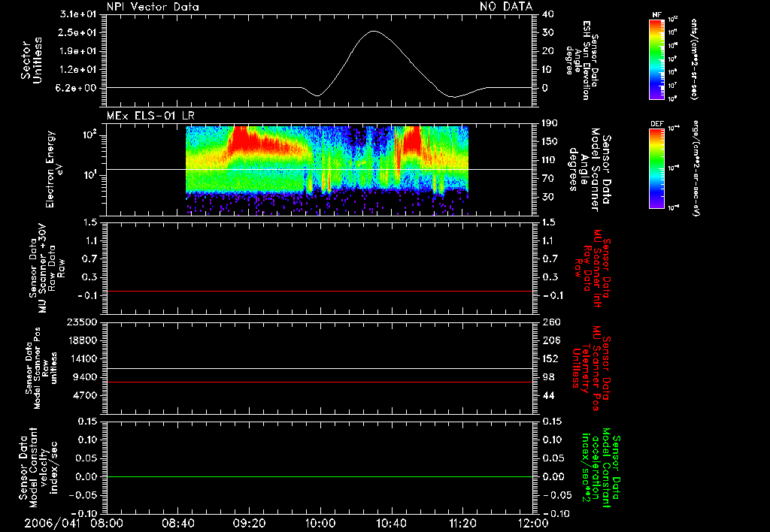Screen dimensions: 770x532
Task: Click the '152' telemetry tick label
Action: pyautogui.click(x=550, y=358)
